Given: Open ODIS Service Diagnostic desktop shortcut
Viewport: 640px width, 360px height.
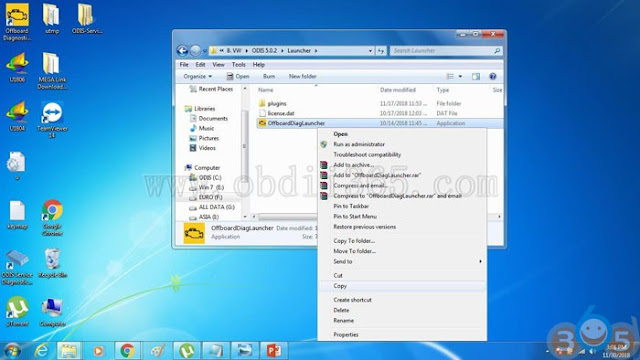Looking at the screenshot, I should pos(17,267).
